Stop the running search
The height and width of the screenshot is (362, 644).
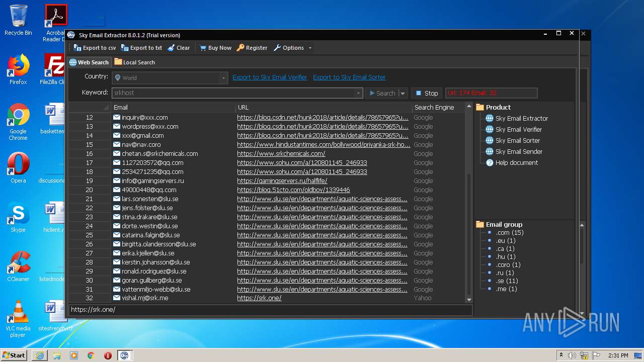(x=427, y=93)
